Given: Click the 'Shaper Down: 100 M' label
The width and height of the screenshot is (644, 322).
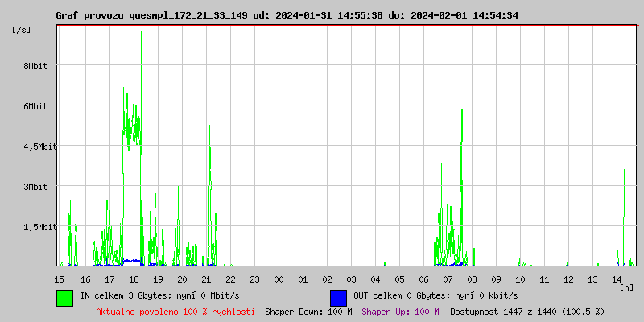Looking at the screenshot, I should pyautogui.click(x=308, y=311).
